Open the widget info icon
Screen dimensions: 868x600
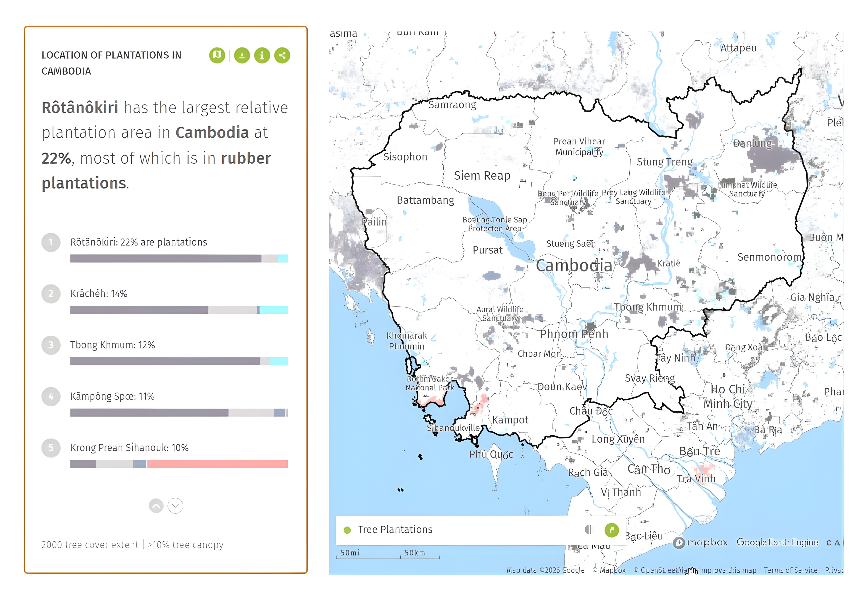click(262, 55)
